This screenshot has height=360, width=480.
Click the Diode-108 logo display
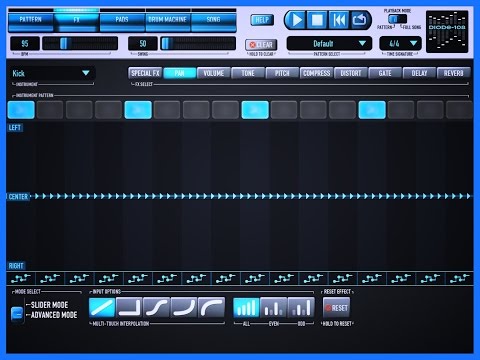pyautogui.click(x=447, y=31)
